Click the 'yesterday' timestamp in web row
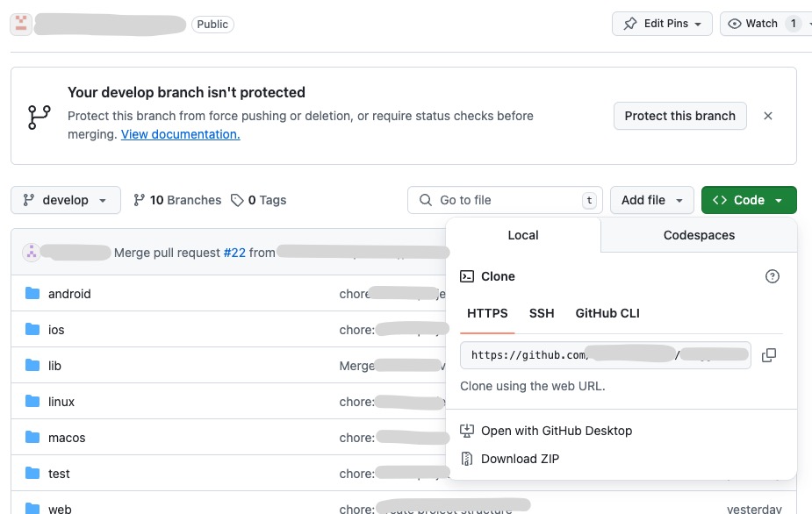Viewport: 812px width, 514px height. click(754, 509)
